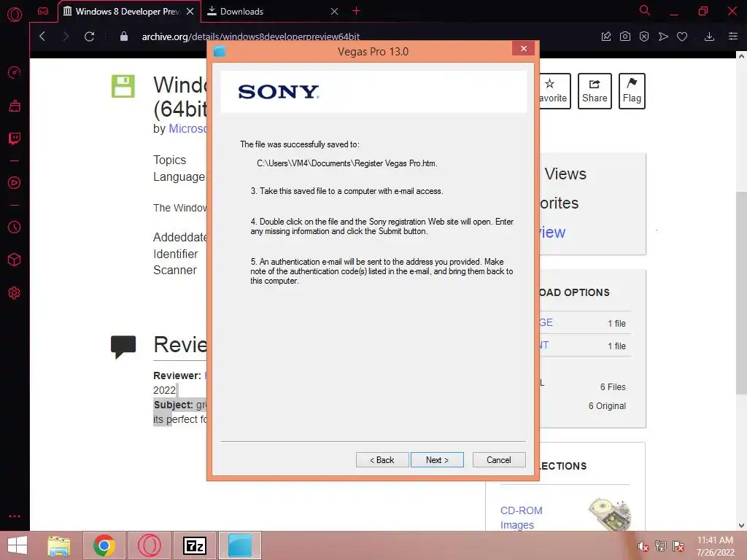Open the Player icon in sidebar

(x=15, y=183)
